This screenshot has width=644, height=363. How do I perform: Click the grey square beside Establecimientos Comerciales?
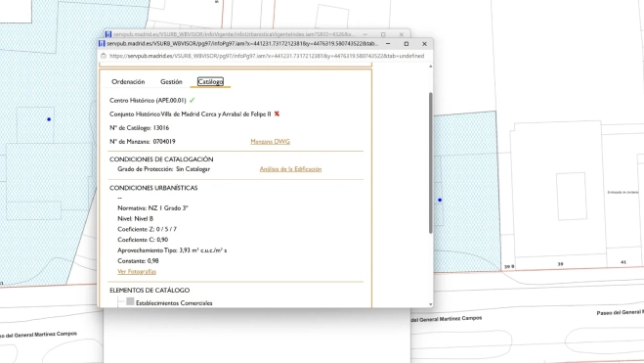(130, 301)
